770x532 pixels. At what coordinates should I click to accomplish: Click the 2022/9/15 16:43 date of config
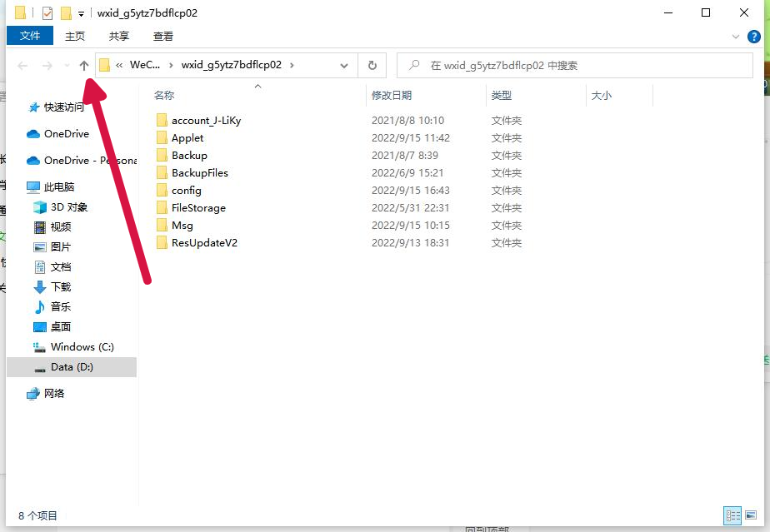click(x=411, y=191)
